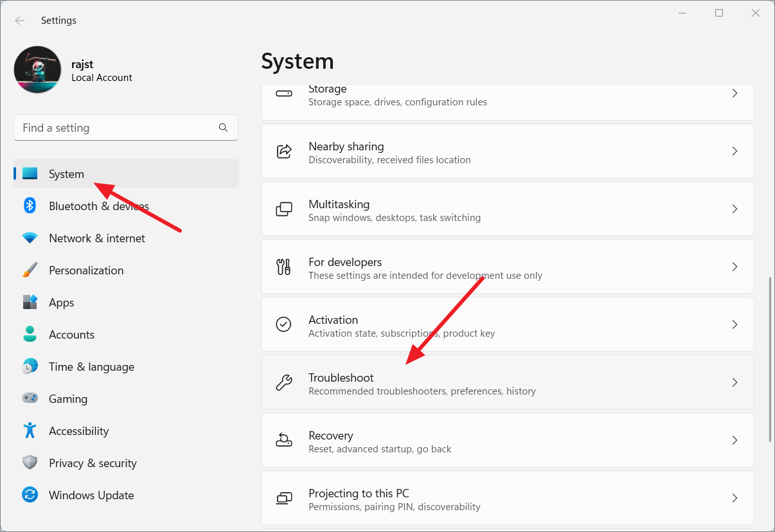The height and width of the screenshot is (532, 775).
Task: Click the Privacy & security shield icon
Action: tap(30, 463)
